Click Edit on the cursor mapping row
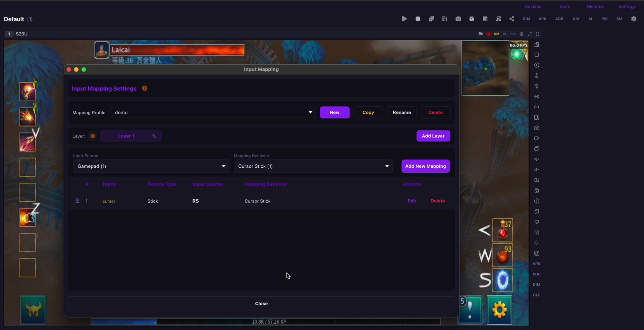Image resolution: width=644 pixels, height=330 pixels. coord(412,201)
